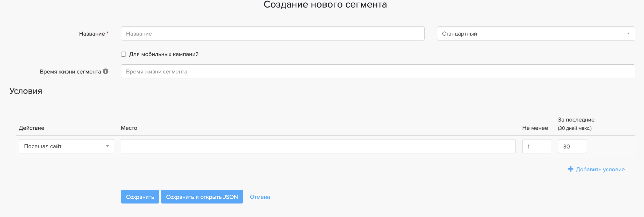Click the Название required field label
Screen dimensions: 644x217
tap(92, 34)
